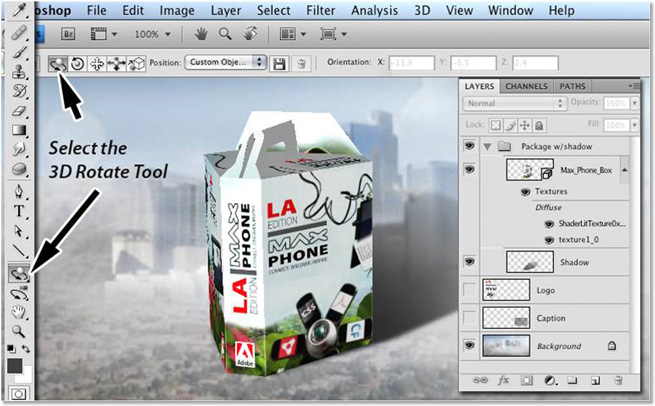Click the Rotate View tool icon
Screen dimensions: 655x406
click(251, 34)
